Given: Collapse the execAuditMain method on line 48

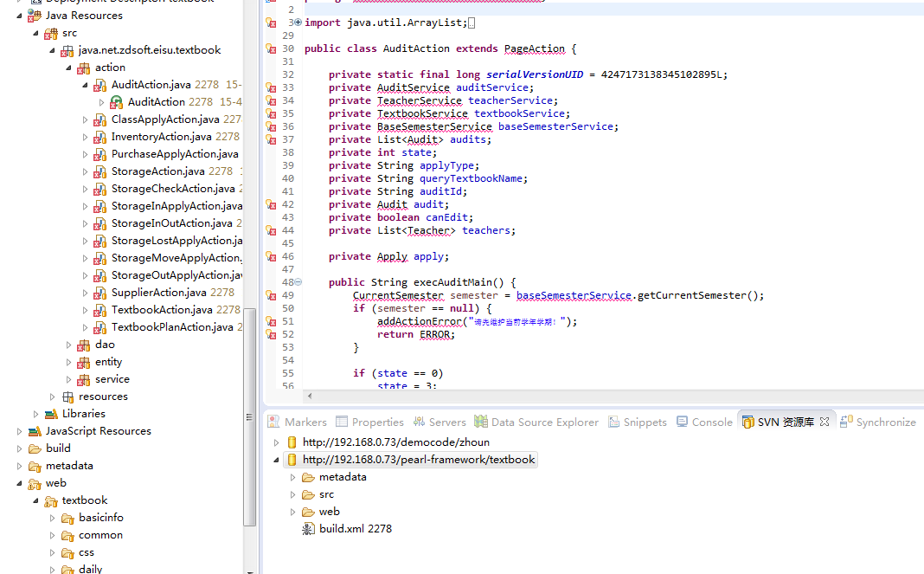Looking at the screenshot, I should pos(298,282).
